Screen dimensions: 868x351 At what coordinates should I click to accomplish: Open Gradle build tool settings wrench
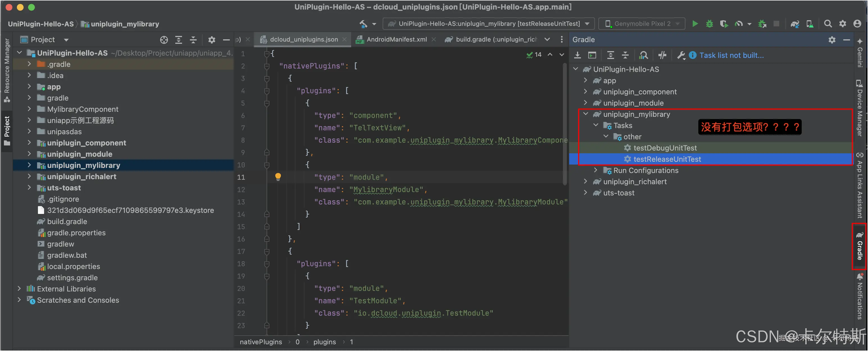(x=681, y=55)
